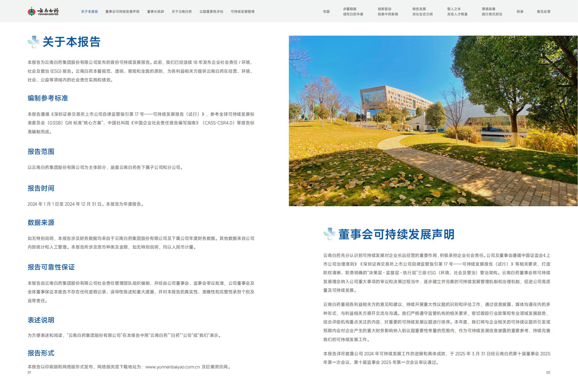The image size is (578, 392).
Task: Jump to the 专题 section
Action: (326, 12)
